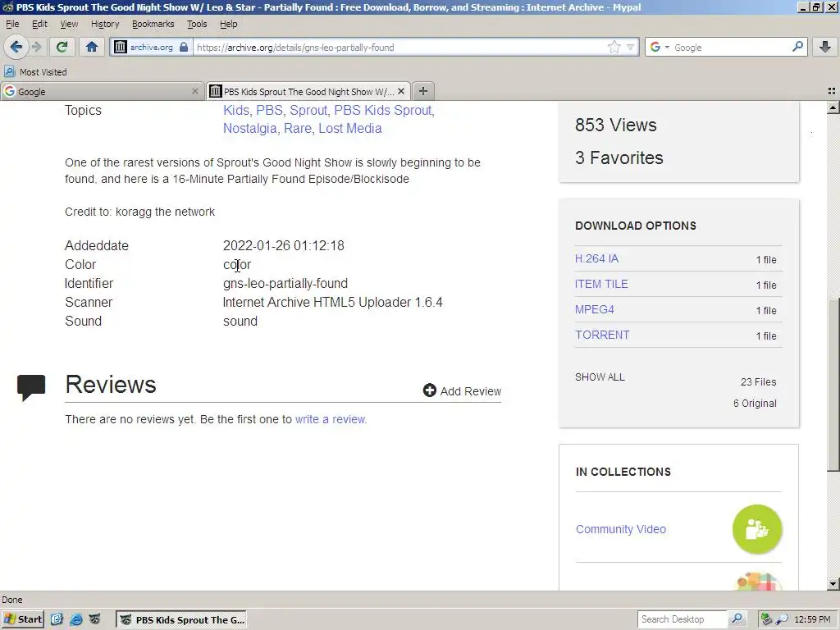Open the Rare topic link
Screen dimensions: 840x630
point(298,129)
